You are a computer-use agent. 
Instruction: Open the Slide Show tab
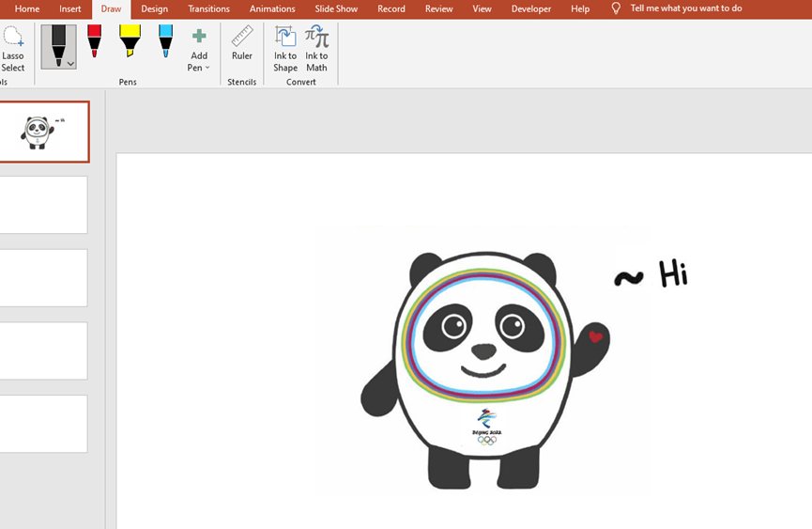[336, 8]
